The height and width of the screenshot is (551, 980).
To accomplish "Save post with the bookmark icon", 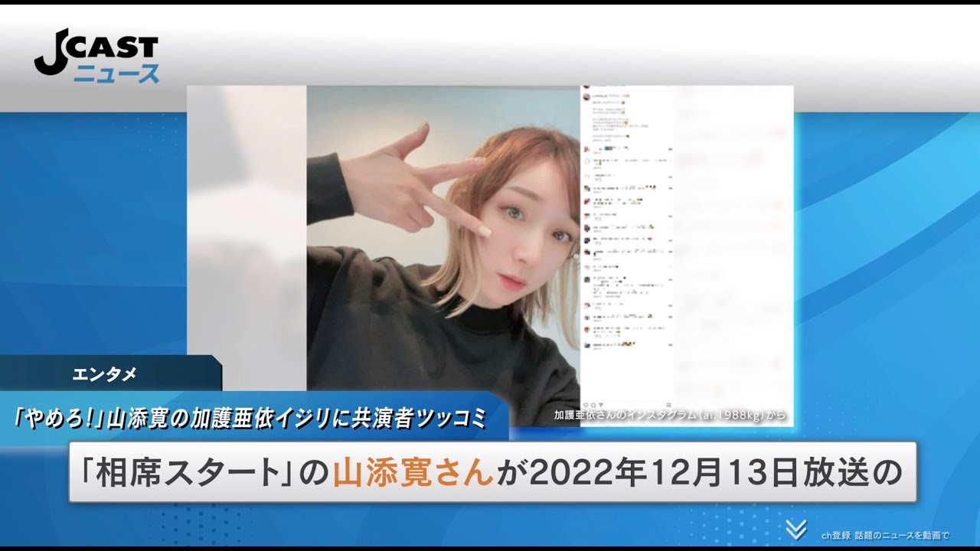I will pos(668,404).
